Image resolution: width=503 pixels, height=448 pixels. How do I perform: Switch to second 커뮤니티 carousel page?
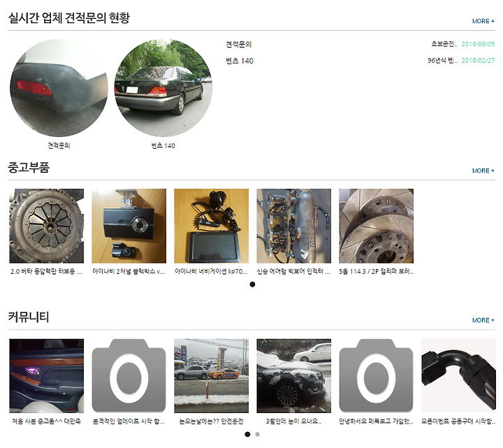(257, 434)
